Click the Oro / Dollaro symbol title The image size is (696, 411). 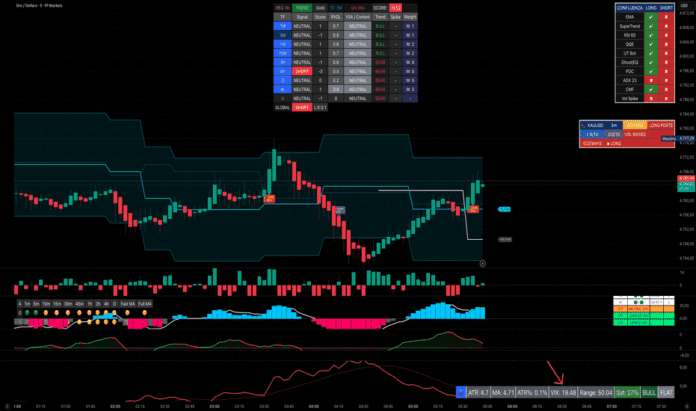(x=38, y=6)
